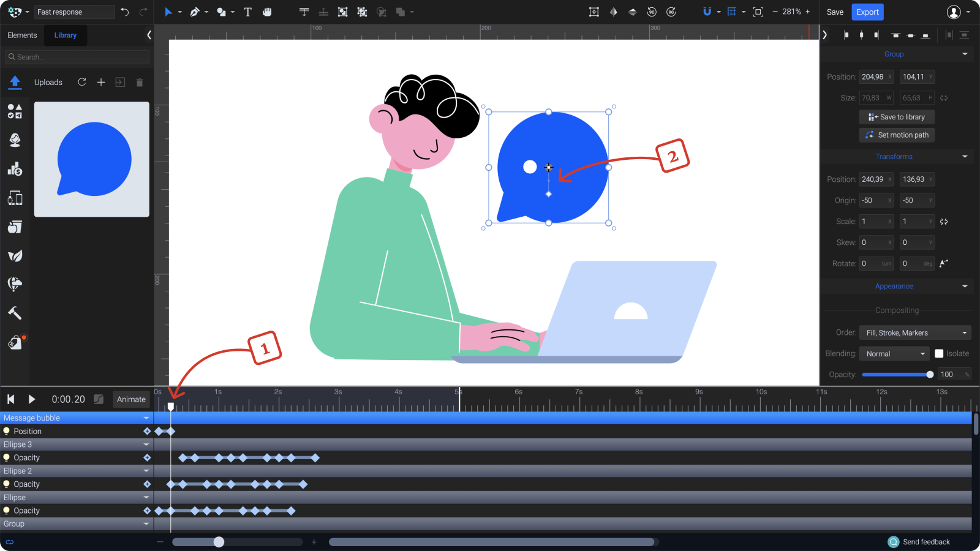Toggle the grid display icon

coord(733,12)
